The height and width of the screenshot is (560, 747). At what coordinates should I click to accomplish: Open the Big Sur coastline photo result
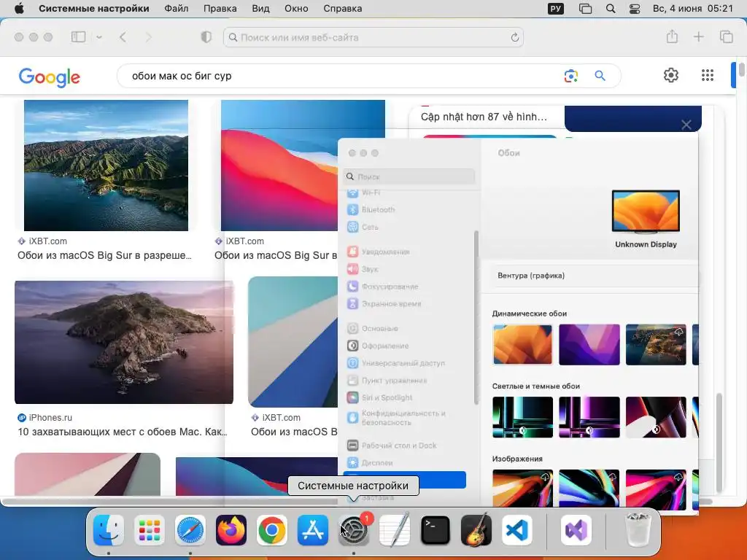[107, 166]
